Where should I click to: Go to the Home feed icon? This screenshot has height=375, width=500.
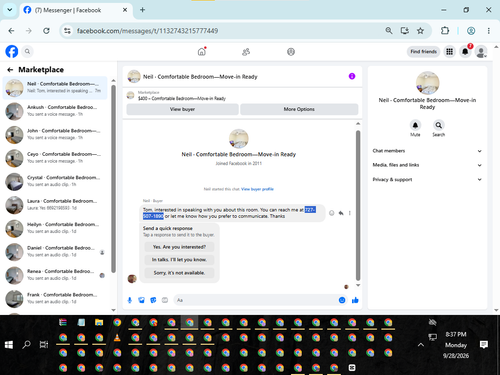click(x=202, y=52)
